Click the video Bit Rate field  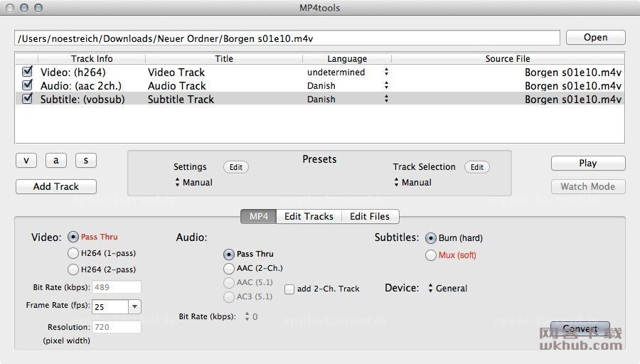(117, 287)
